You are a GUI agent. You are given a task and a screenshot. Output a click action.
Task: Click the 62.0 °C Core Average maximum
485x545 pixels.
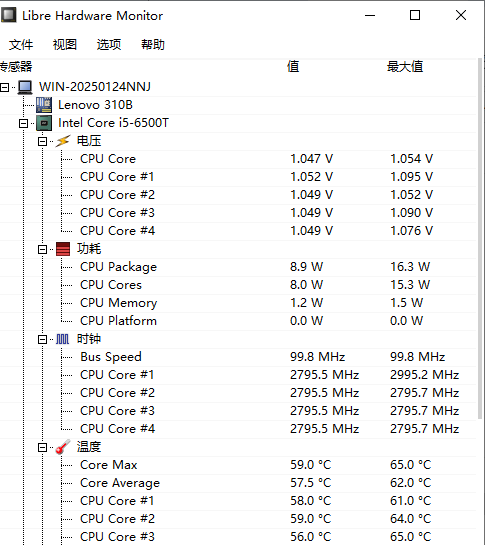(411, 483)
